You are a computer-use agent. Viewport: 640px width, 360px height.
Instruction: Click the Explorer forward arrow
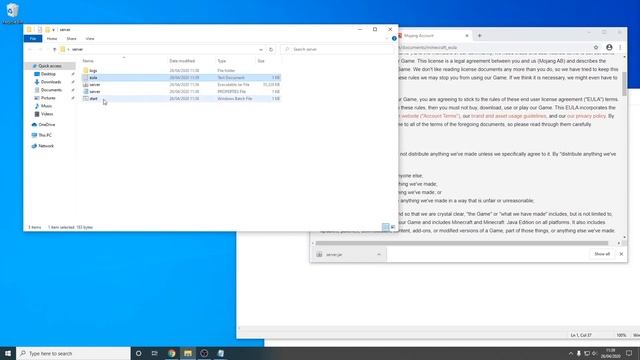point(40,49)
